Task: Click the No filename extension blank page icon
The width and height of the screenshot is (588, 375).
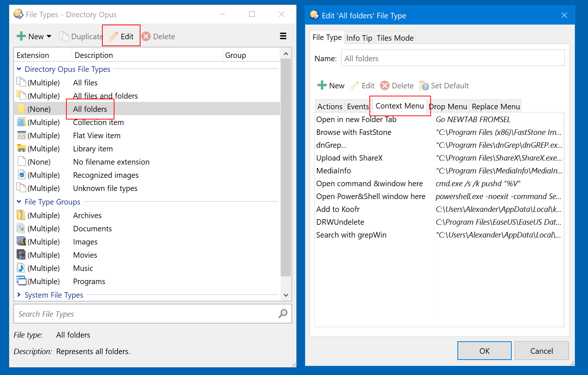Action: tap(21, 162)
